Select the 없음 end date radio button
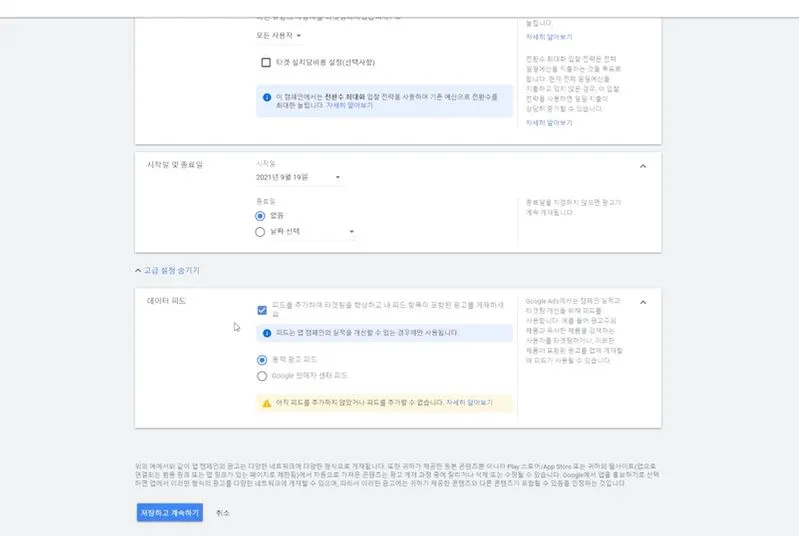The height and width of the screenshot is (536, 799). tap(260, 216)
